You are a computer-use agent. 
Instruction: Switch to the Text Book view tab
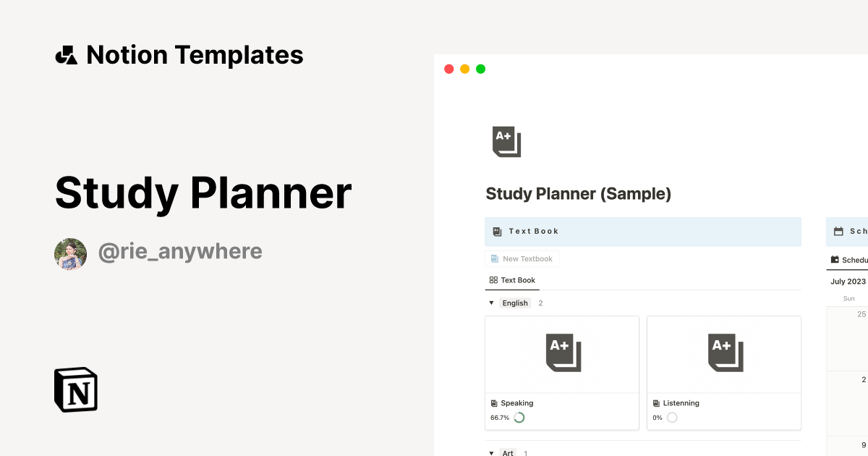coord(511,280)
